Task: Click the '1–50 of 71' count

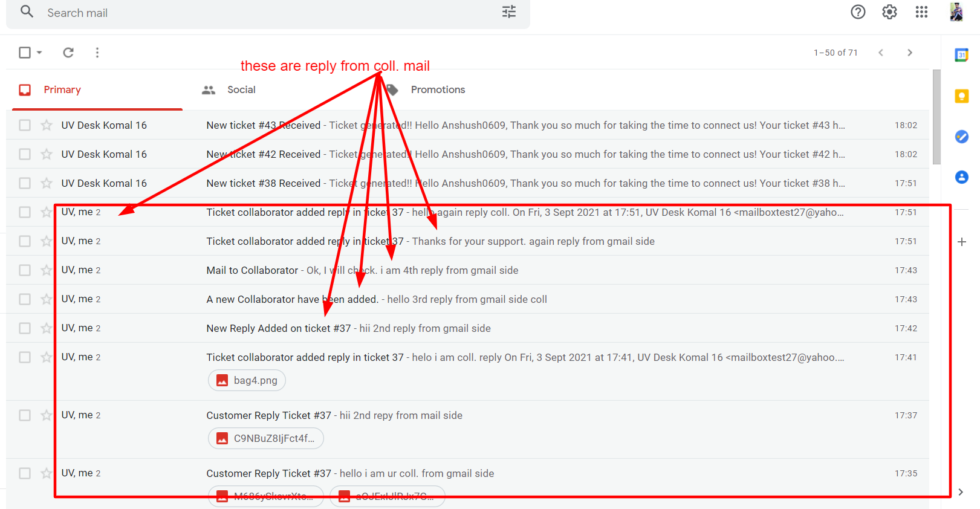Action: [836, 53]
